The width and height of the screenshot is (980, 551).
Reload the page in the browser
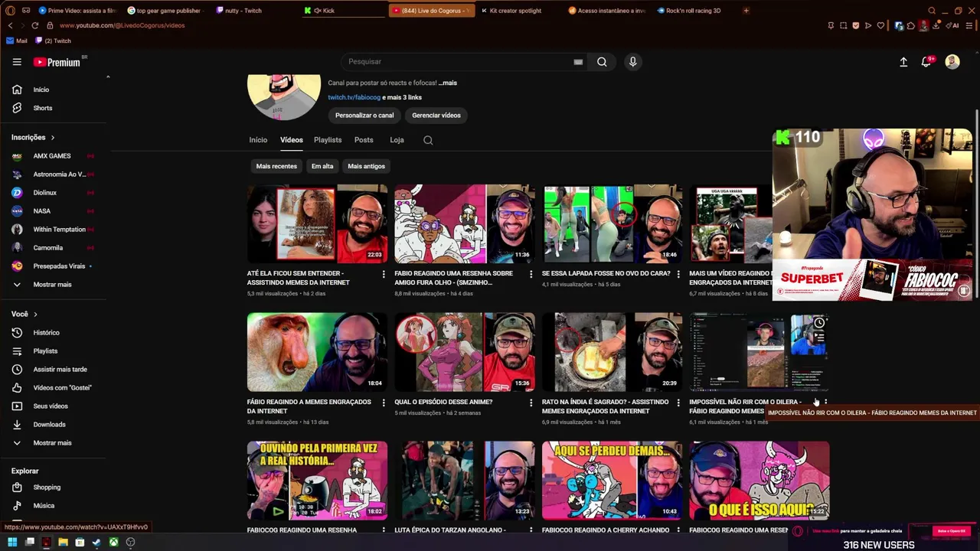tap(34, 25)
